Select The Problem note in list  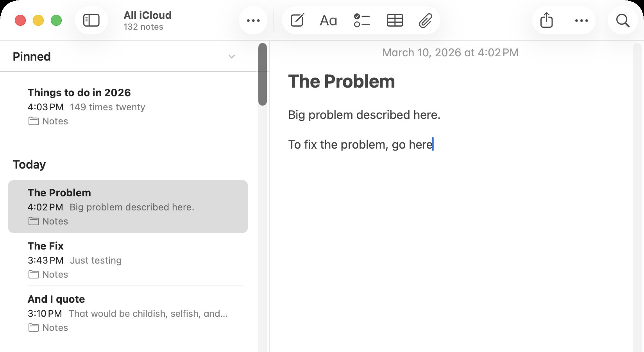pos(128,207)
